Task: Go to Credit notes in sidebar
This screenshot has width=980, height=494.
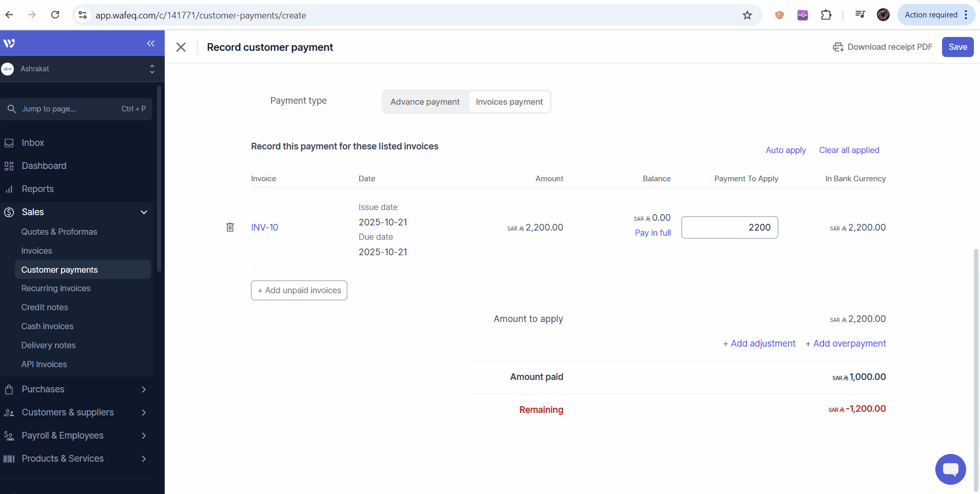Action: click(x=45, y=307)
